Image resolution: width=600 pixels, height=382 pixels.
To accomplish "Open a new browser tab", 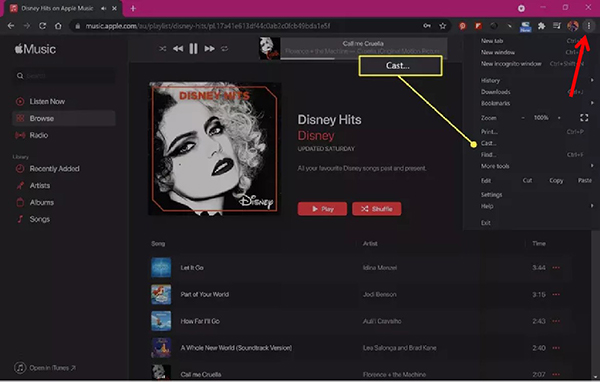I will point(133,8).
